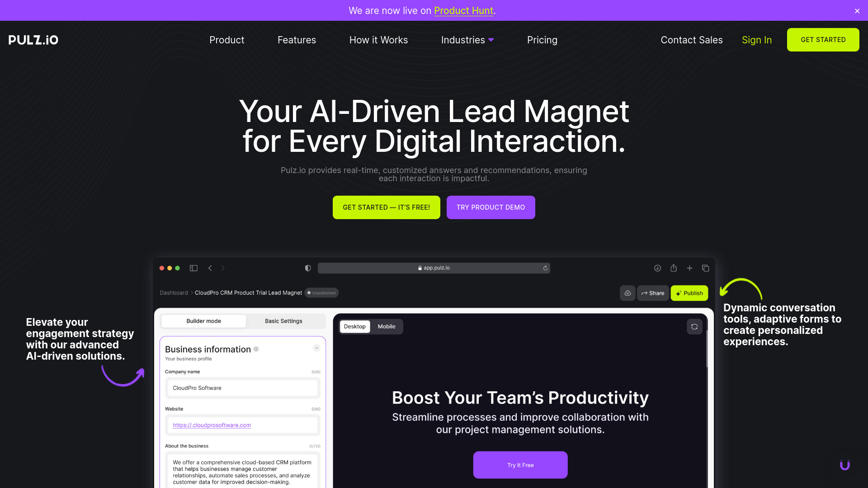Switch to Basic Settings tab
Image resolution: width=868 pixels, height=488 pixels.
[283, 320]
